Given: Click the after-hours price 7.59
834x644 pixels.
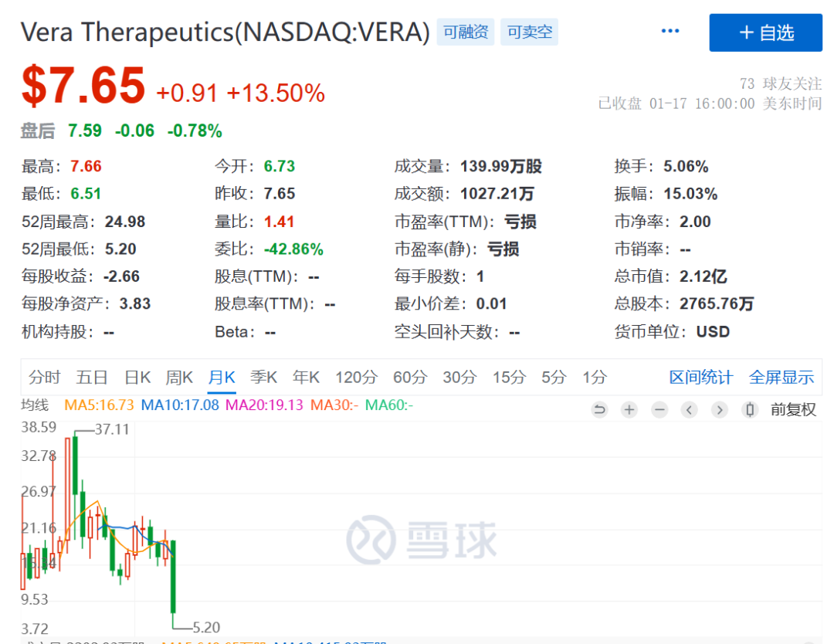Looking at the screenshot, I should coord(85,130).
